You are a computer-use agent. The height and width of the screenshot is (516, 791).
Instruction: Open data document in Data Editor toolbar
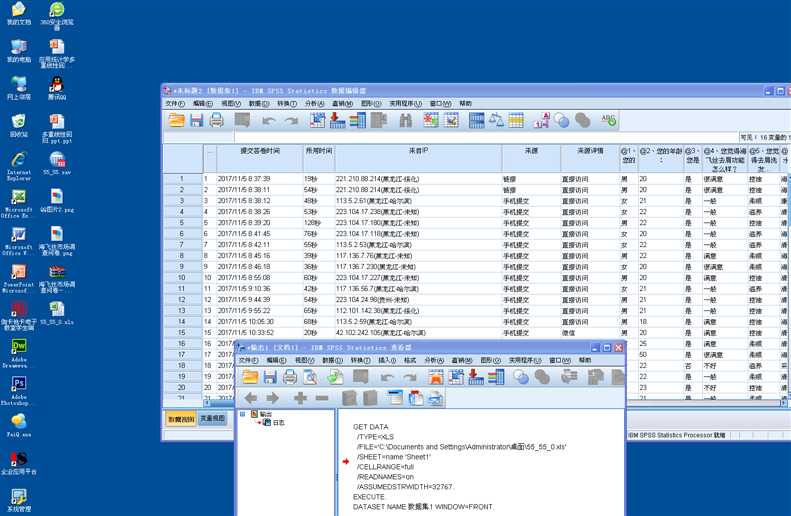point(177,120)
